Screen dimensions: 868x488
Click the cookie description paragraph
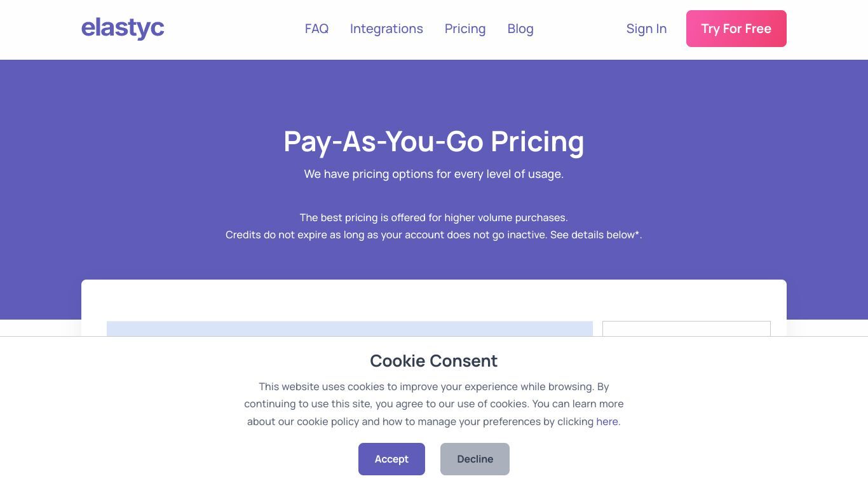point(434,403)
